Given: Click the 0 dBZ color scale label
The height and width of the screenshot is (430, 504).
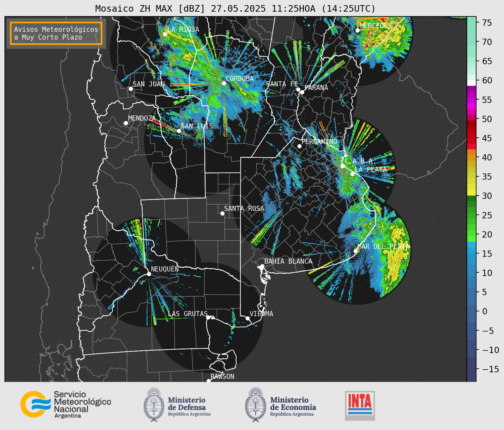Looking at the screenshot, I should point(484,312).
